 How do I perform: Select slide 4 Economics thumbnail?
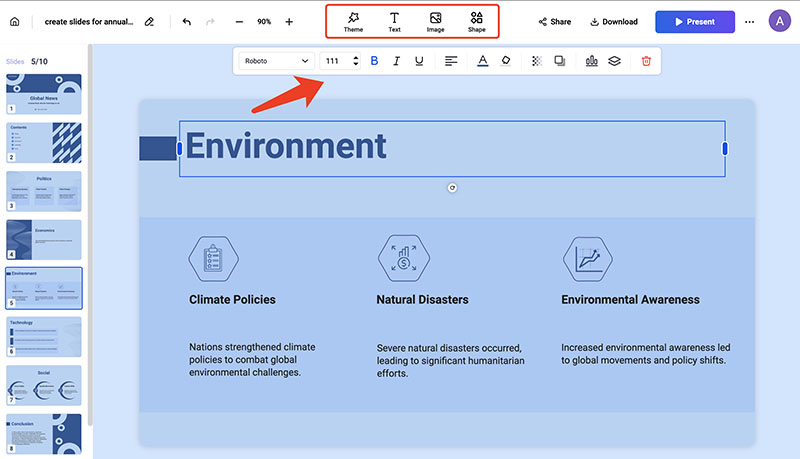tap(44, 240)
